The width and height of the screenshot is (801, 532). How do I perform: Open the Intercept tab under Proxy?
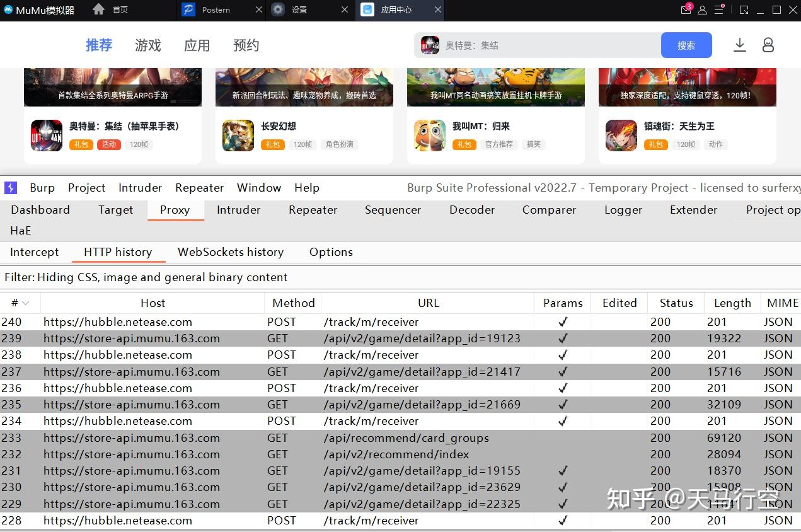tap(34, 252)
